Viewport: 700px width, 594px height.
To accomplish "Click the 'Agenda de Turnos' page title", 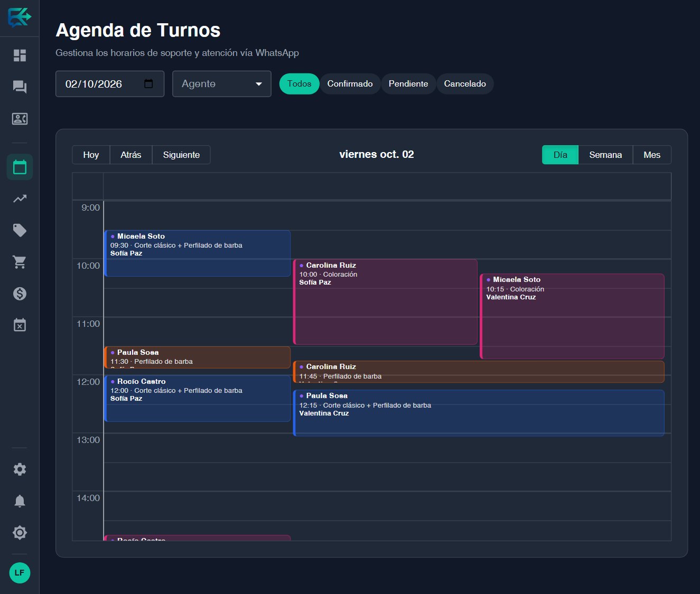I will (138, 30).
